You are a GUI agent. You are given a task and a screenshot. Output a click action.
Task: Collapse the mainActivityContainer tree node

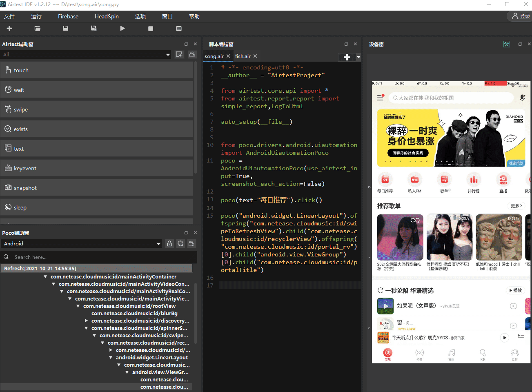[45, 277]
